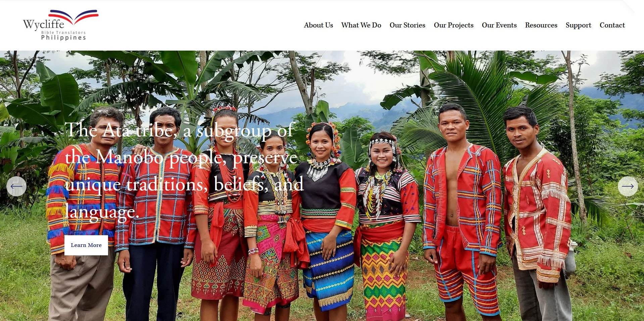Expand the What We Do menu
The image size is (644, 321).
tap(361, 25)
